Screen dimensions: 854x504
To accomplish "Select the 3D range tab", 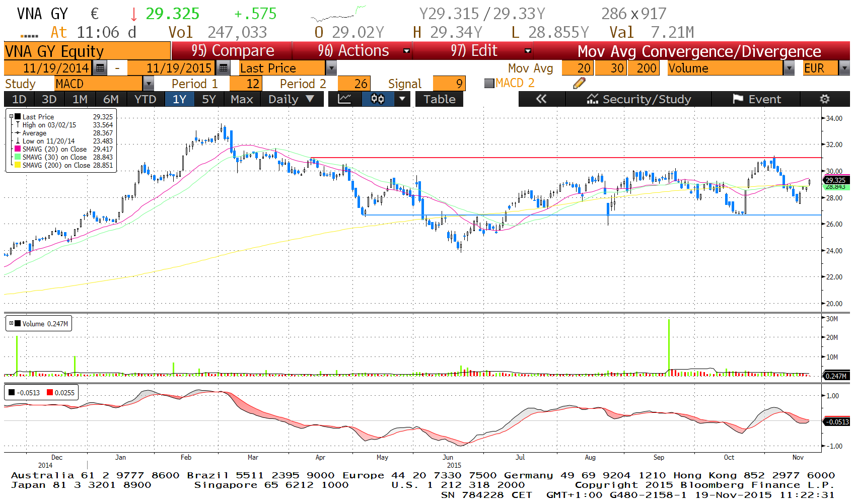I will click(49, 99).
